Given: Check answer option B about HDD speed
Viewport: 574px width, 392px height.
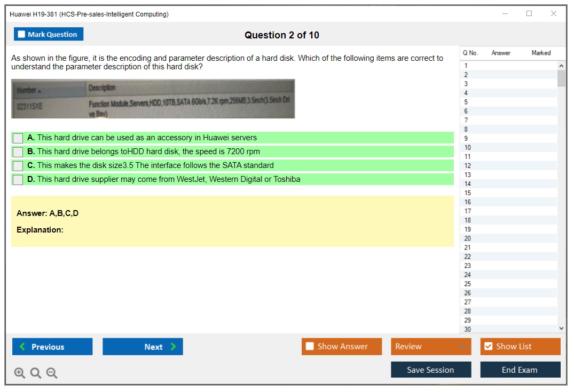Looking at the screenshot, I should click(18, 152).
